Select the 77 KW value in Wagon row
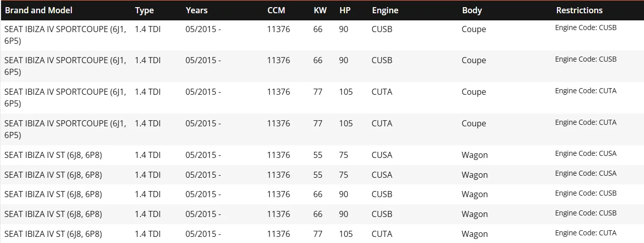Screen dimensions: 644x243 coord(318,234)
